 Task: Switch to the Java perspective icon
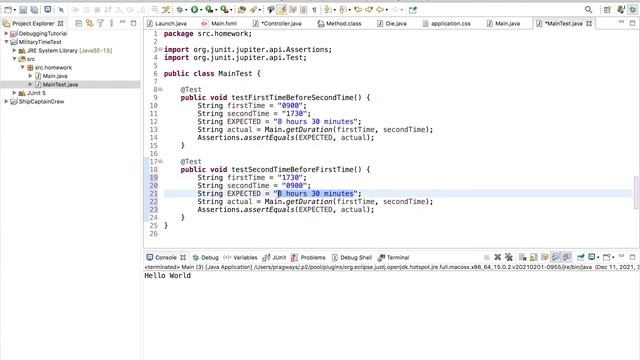[x=621, y=10]
